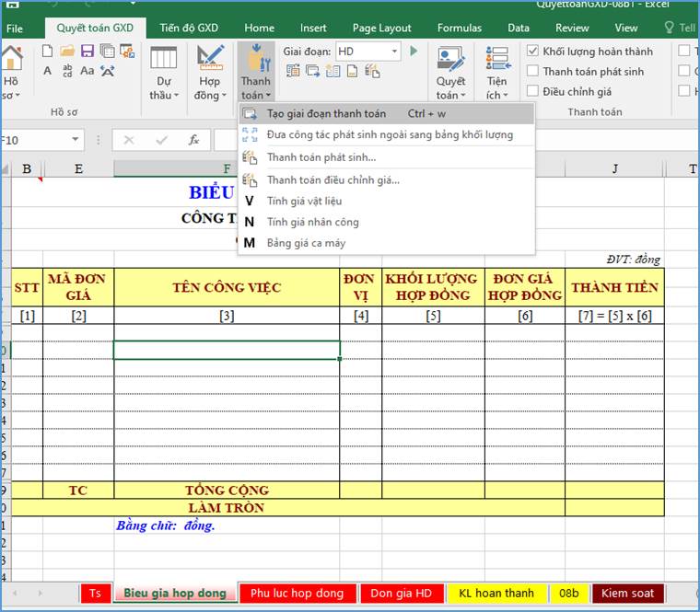Viewport: 700px width, 612px height.
Task: Open the Dự thầu ribbon dropdown
Action: pyautogui.click(x=163, y=95)
